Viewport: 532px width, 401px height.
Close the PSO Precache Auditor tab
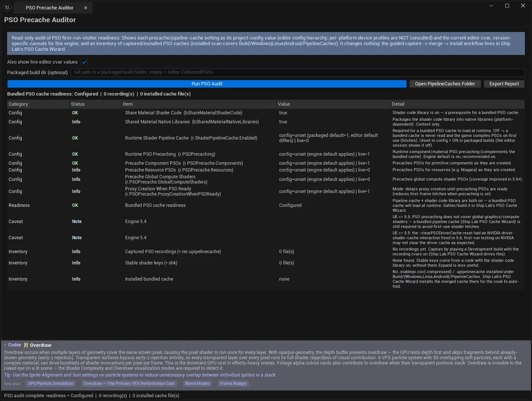tap(86, 8)
